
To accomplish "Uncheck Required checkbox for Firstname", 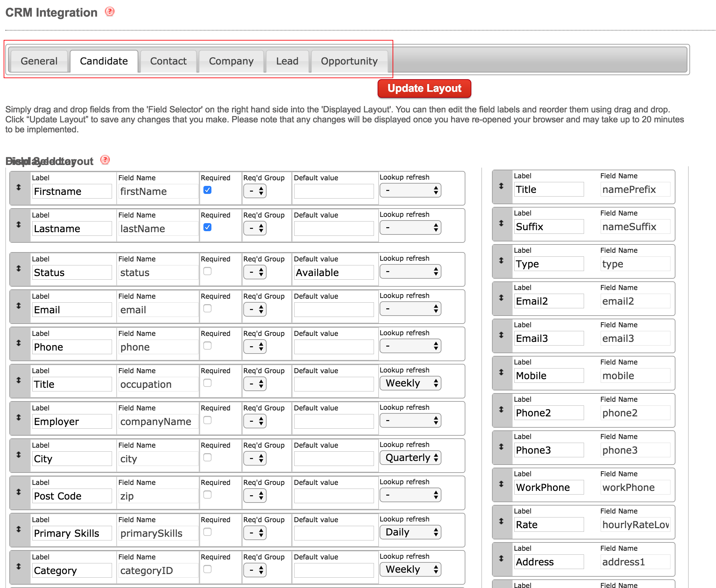I will tap(207, 190).
